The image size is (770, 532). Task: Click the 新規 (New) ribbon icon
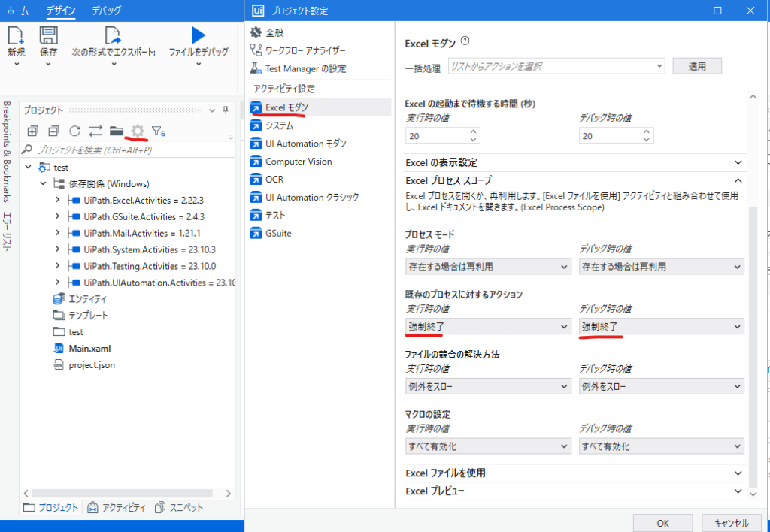16,35
